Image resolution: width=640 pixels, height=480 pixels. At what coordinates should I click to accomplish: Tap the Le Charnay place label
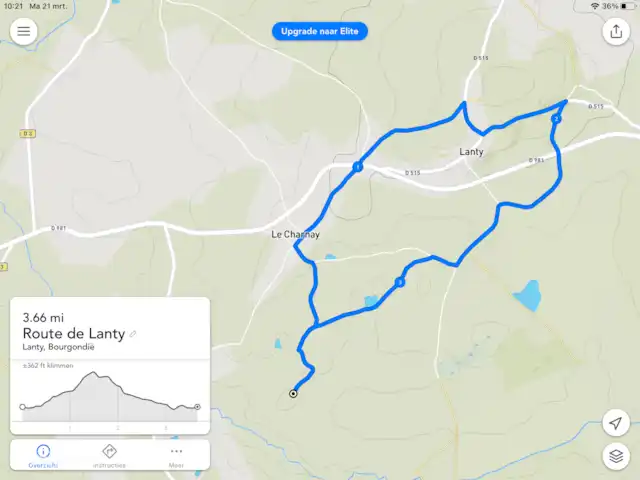(x=296, y=234)
